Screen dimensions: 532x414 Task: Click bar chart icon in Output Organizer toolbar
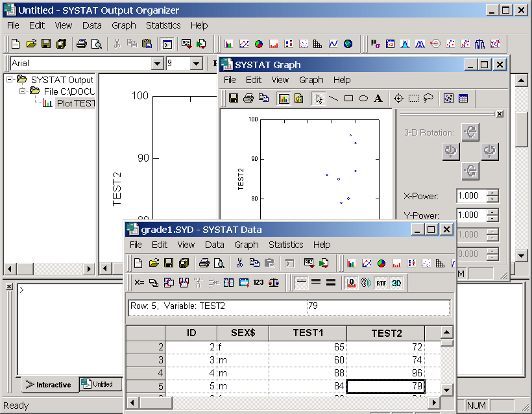coord(228,43)
